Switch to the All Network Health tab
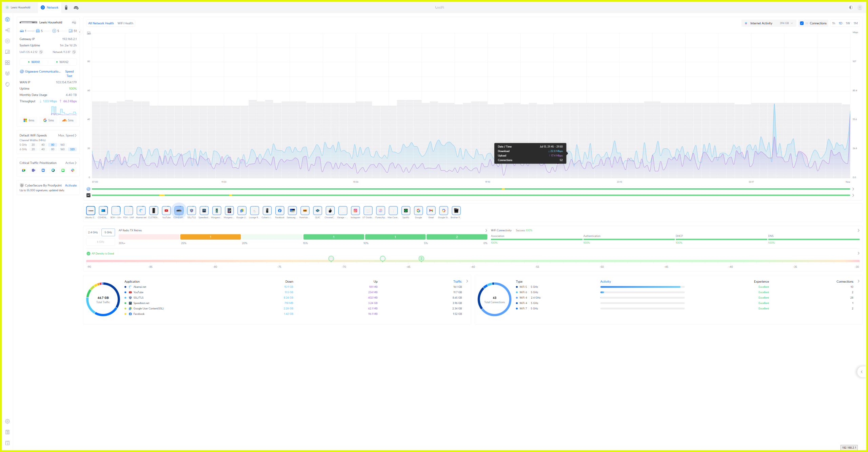 pyautogui.click(x=101, y=23)
